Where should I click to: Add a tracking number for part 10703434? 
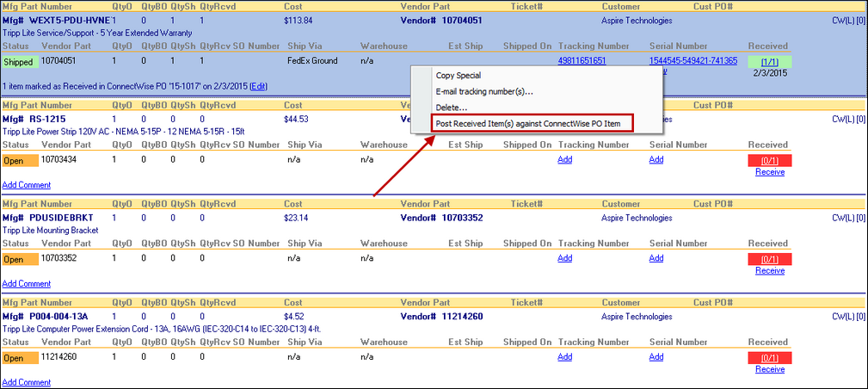tap(564, 159)
